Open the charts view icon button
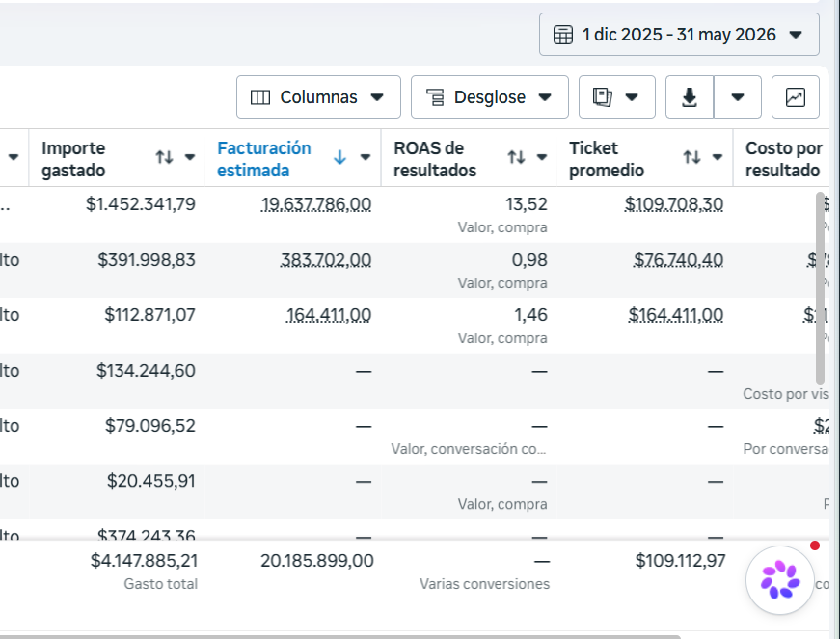This screenshot has height=639, width=840. (x=795, y=97)
